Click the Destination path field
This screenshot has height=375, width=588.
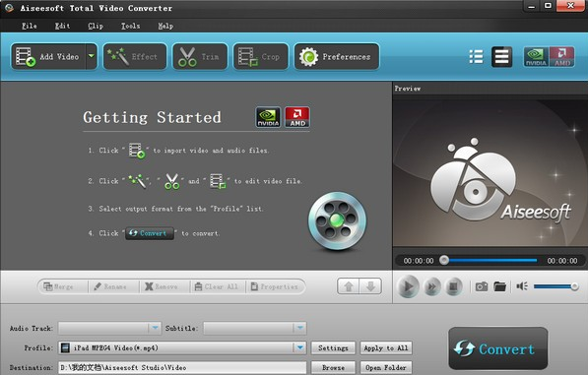click(182, 367)
